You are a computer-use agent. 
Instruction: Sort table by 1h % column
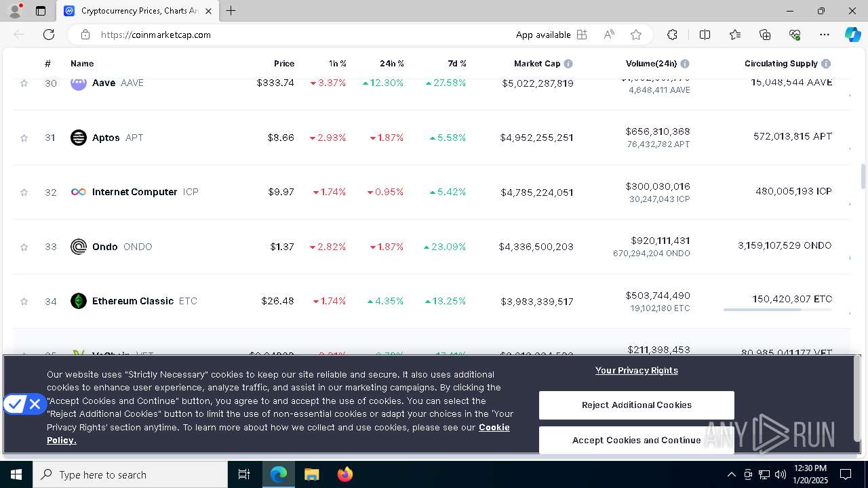click(338, 64)
